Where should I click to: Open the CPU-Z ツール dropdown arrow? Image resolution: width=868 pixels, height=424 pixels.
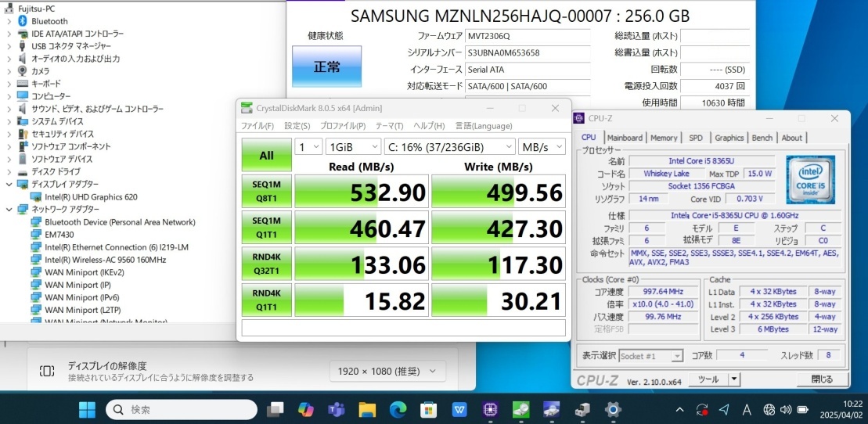point(733,379)
